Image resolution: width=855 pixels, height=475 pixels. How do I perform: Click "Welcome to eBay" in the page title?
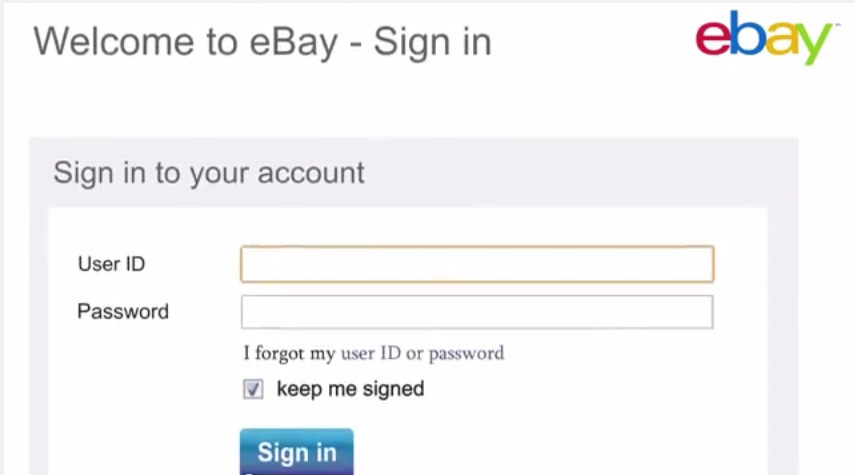[x=186, y=42]
